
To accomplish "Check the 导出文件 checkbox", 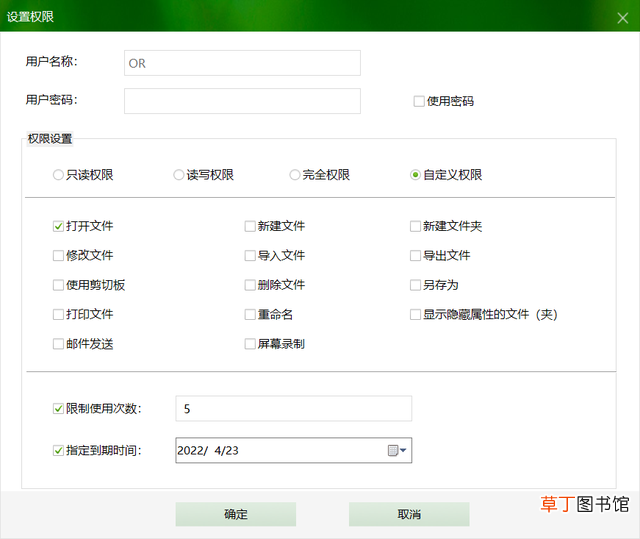I will [x=415, y=255].
